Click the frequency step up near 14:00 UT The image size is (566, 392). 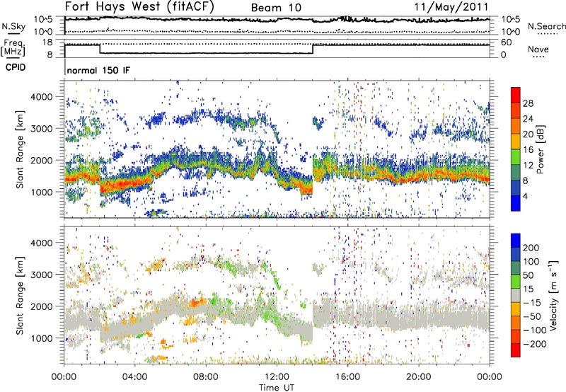click(x=313, y=49)
